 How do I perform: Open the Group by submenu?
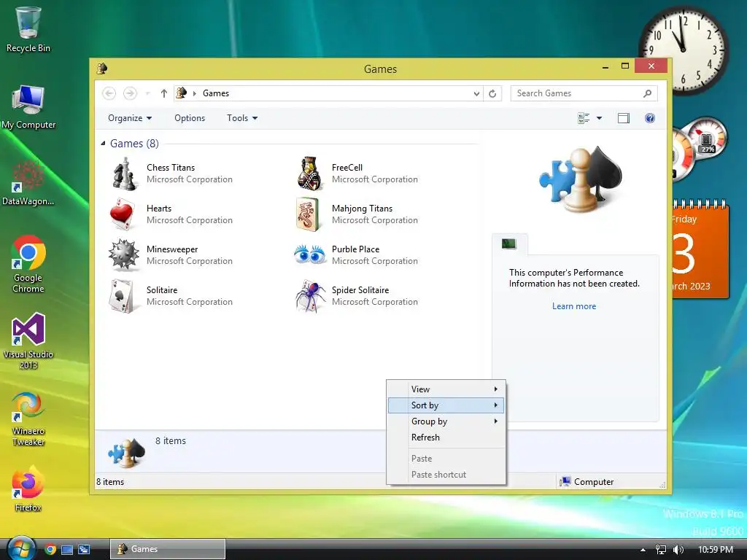(x=446, y=421)
